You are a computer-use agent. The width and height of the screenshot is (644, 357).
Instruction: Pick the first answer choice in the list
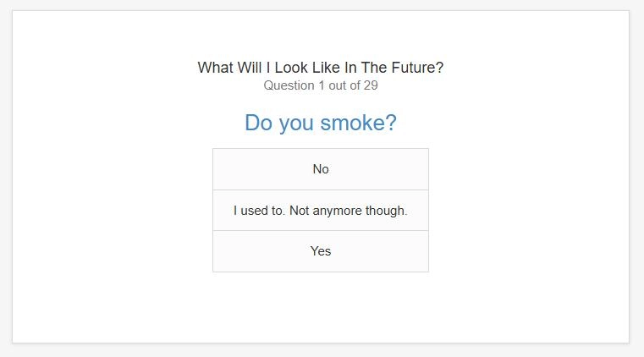tap(321, 169)
